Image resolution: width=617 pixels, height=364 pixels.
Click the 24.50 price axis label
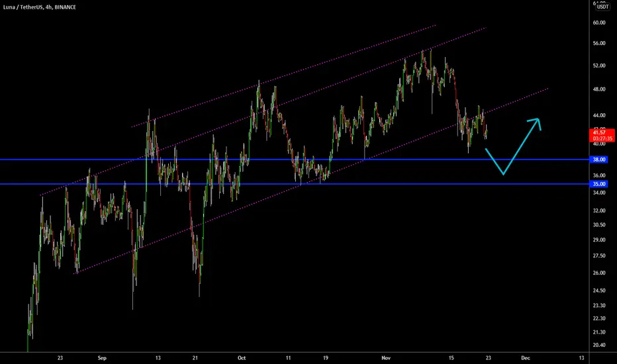[599, 291]
